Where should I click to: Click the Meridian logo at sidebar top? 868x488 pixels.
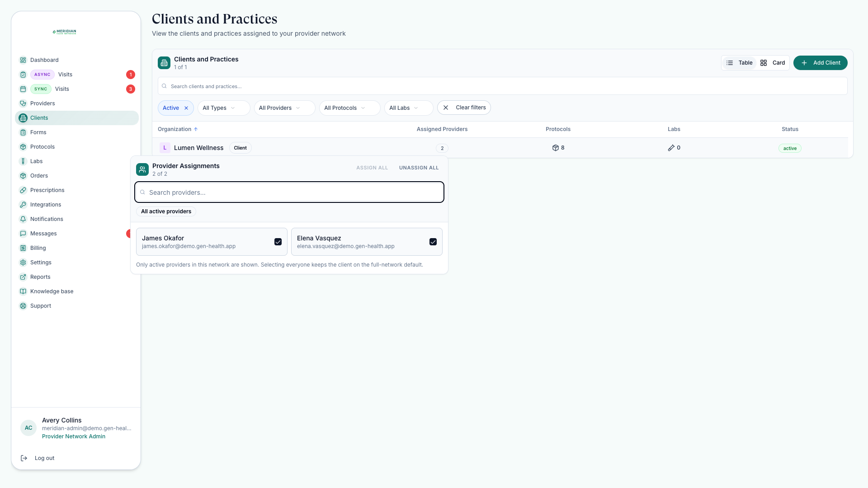coord(64,32)
